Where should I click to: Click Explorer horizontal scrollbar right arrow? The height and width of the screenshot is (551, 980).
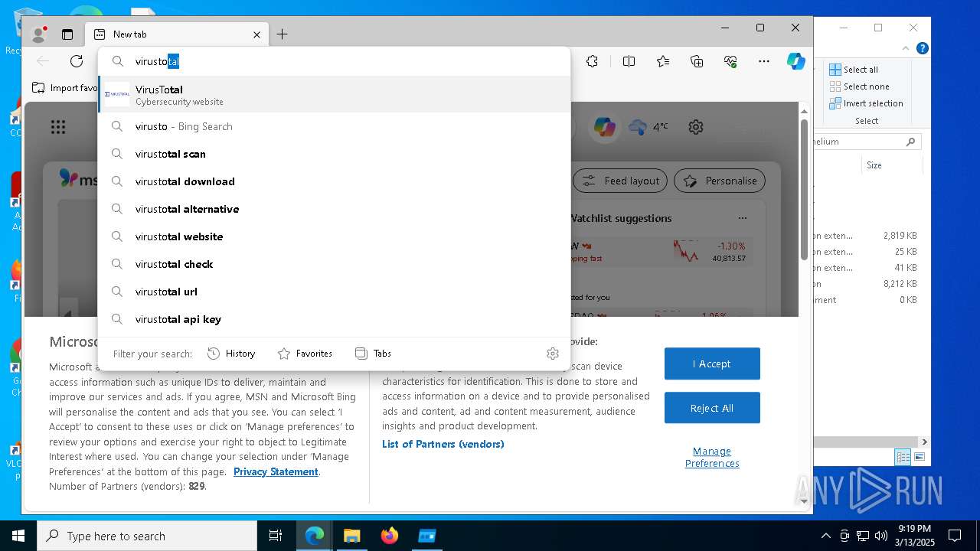click(924, 442)
